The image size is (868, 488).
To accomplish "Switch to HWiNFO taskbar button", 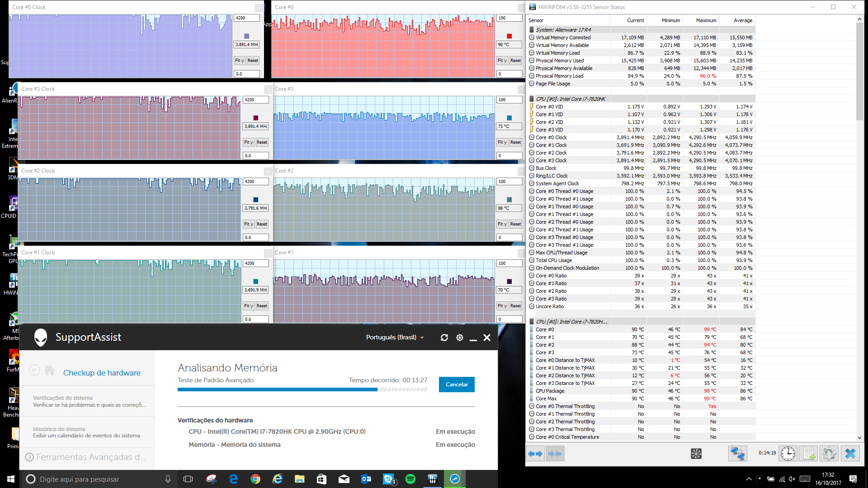I will (x=433, y=479).
